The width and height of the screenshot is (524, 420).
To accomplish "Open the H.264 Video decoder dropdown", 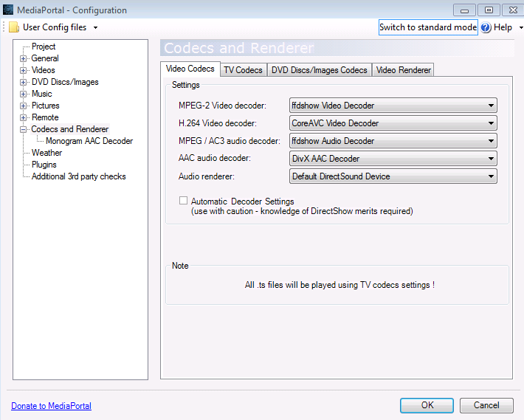I will pyautogui.click(x=393, y=123).
